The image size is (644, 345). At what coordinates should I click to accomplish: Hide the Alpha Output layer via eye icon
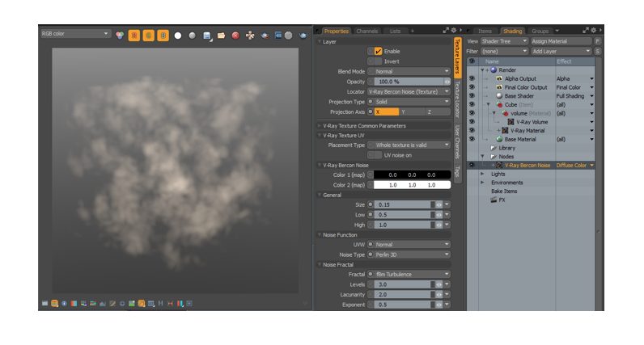[472, 78]
